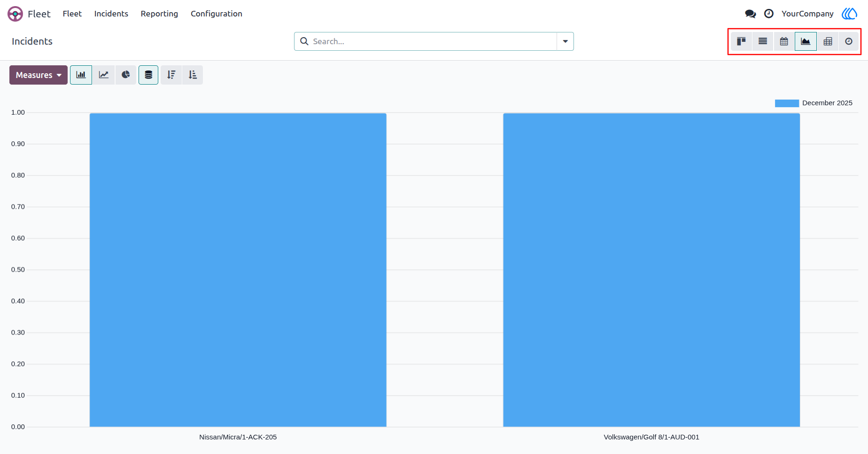Open the Incidents menu
The width and height of the screenshot is (868, 454).
[x=111, y=14]
